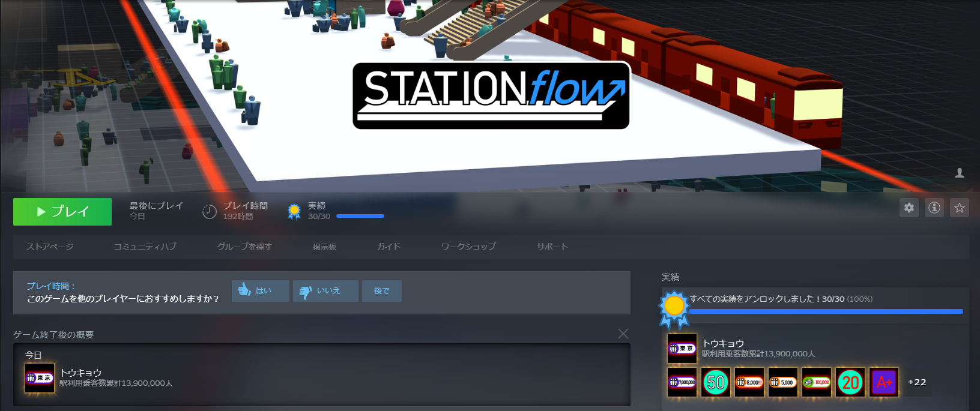The width and height of the screenshot is (980, 411).
Task: Click トウキョウ achievement icon in 実績 panel
Action: coord(682,349)
